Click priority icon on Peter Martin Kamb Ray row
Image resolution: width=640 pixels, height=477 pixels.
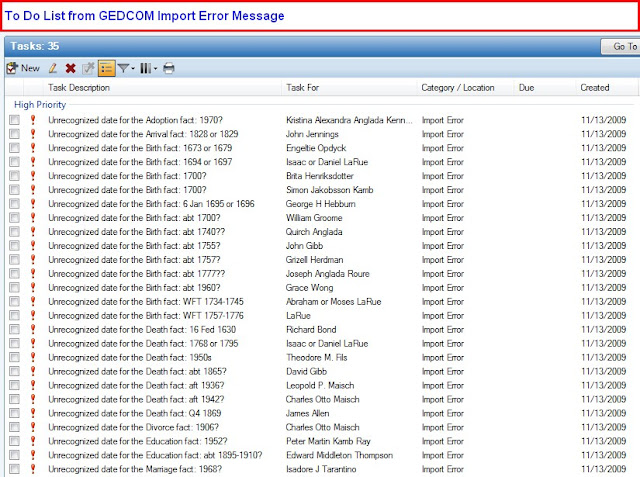click(x=33, y=441)
